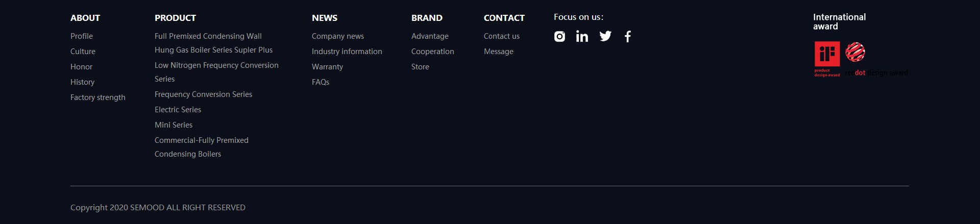The width and height of the screenshot is (980, 224).
Task: Read Industry information news
Action: 347,52
